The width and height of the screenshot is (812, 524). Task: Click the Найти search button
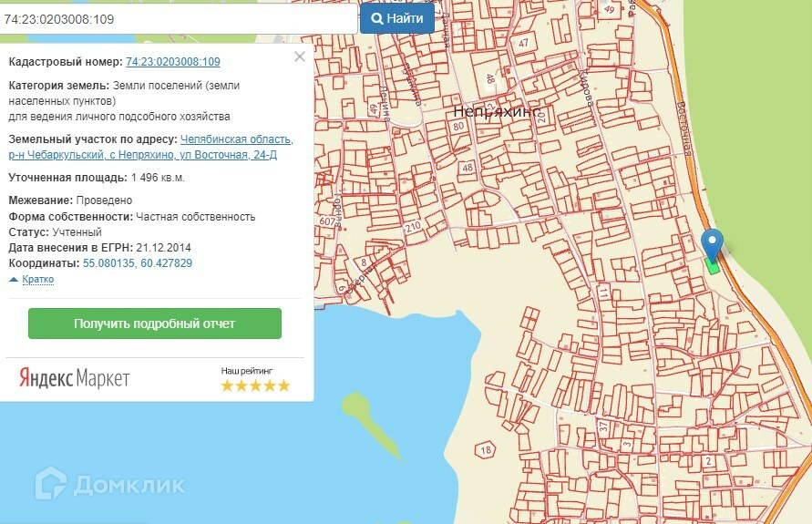(x=397, y=18)
